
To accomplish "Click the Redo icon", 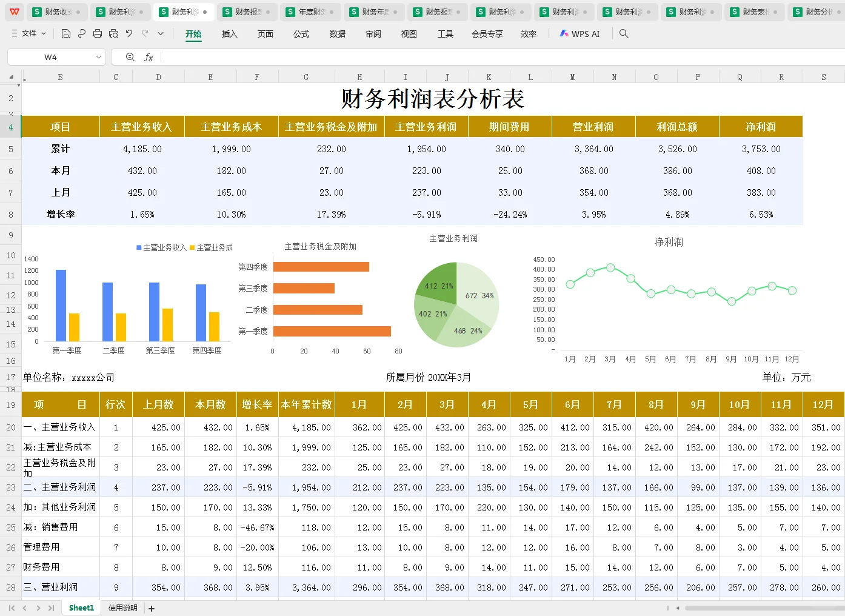I will tap(144, 33).
